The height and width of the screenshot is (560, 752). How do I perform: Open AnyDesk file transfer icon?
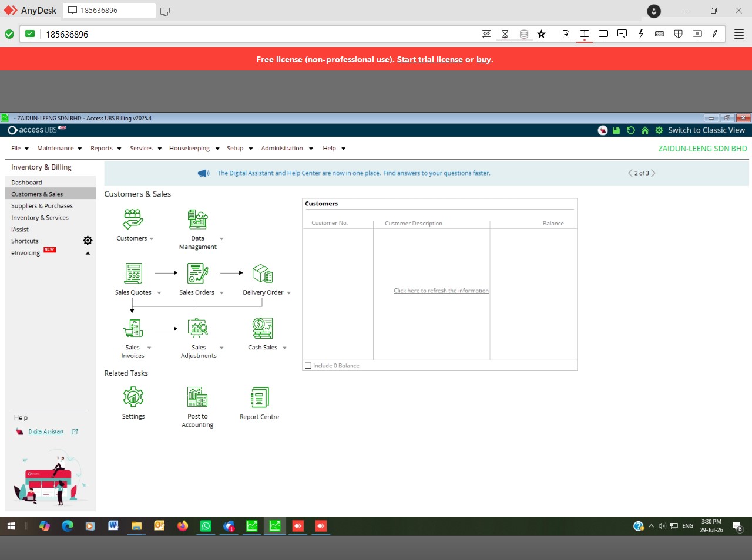pyautogui.click(x=566, y=34)
